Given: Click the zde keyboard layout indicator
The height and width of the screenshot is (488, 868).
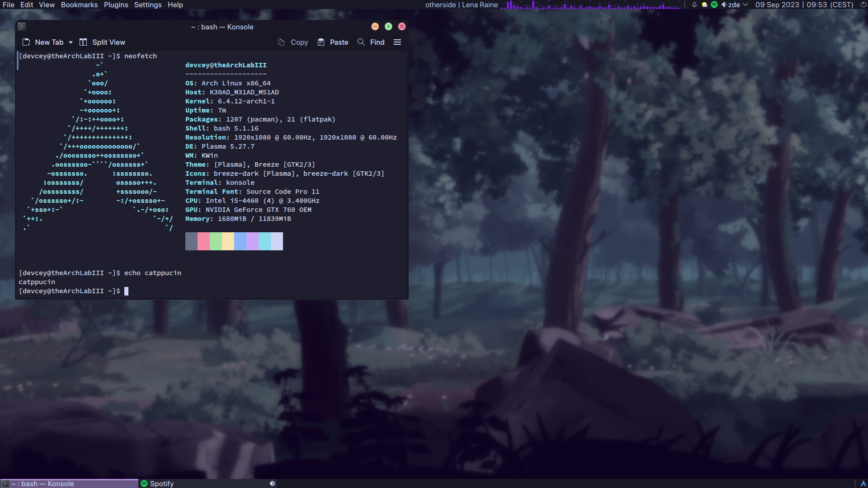Looking at the screenshot, I should [734, 5].
